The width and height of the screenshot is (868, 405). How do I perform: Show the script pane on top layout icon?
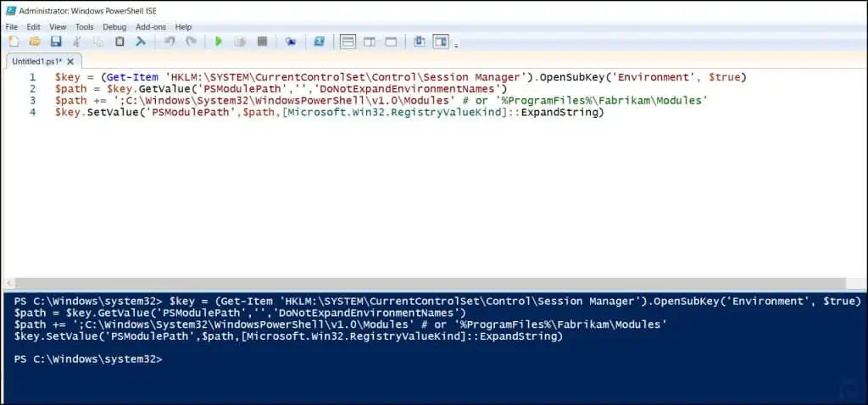348,42
